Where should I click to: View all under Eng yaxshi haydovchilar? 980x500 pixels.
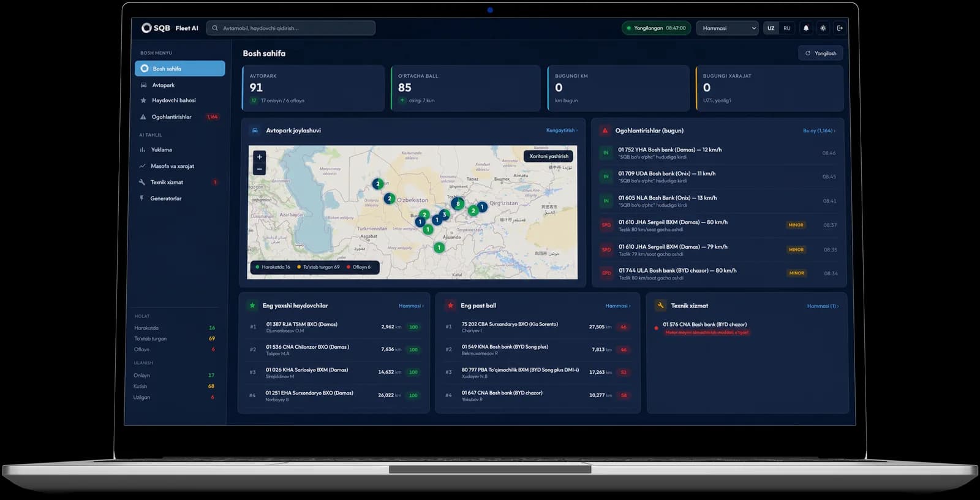[411, 306]
